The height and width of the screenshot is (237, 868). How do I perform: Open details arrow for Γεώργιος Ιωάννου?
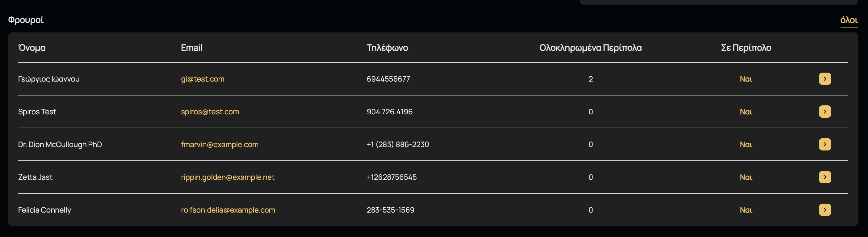[824, 79]
